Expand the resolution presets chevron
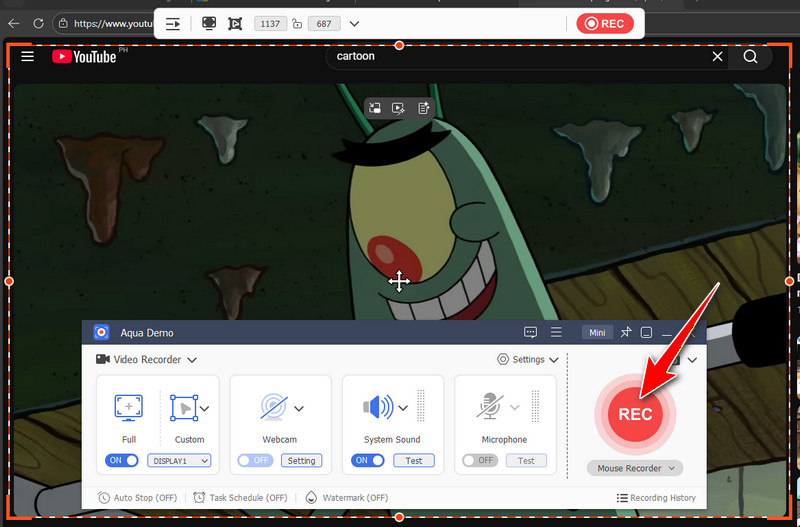 [354, 23]
